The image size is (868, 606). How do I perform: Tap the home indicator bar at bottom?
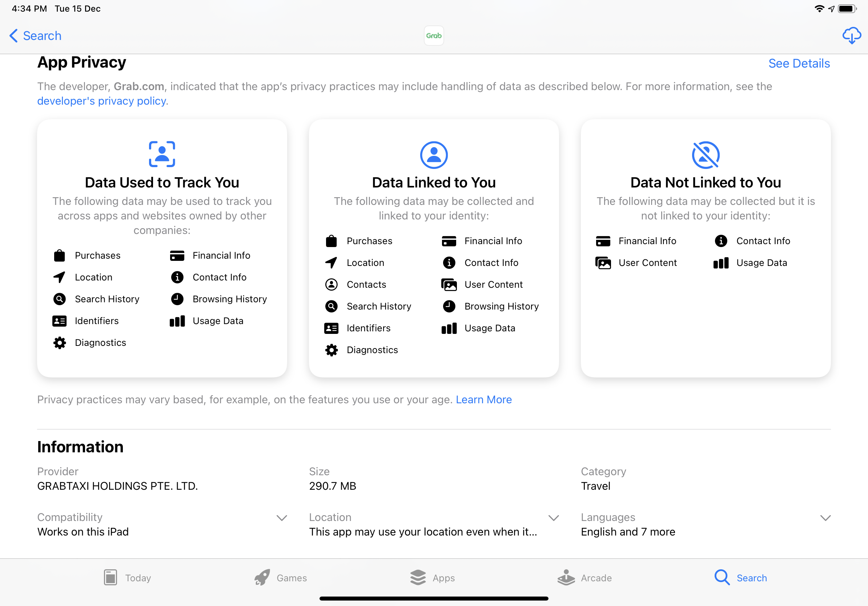pos(434,598)
